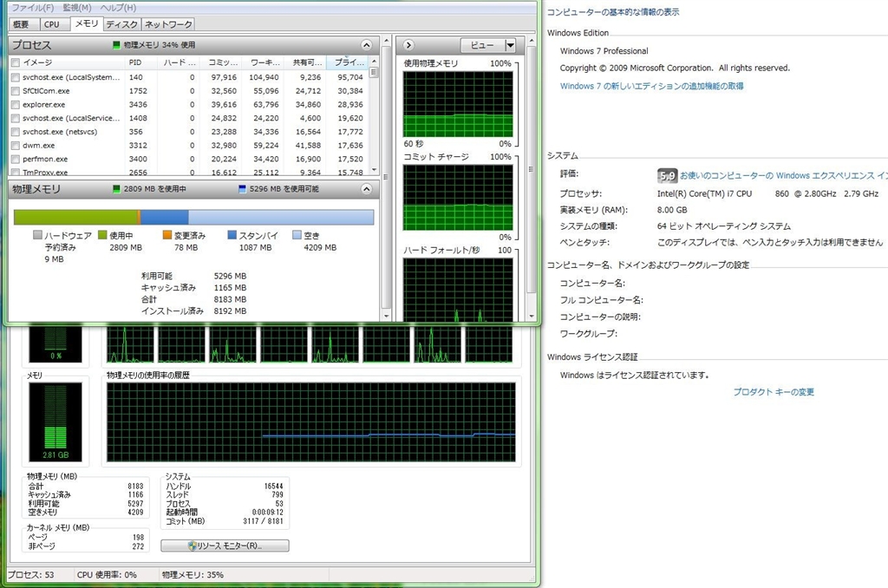Click the green 2809 MB を使用中 indicator icon
The height and width of the screenshot is (588, 888).
point(116,189)
